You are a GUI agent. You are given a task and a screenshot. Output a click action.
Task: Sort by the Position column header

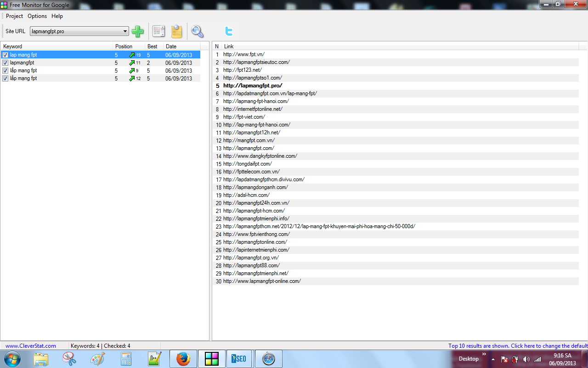tap(129, 46)
